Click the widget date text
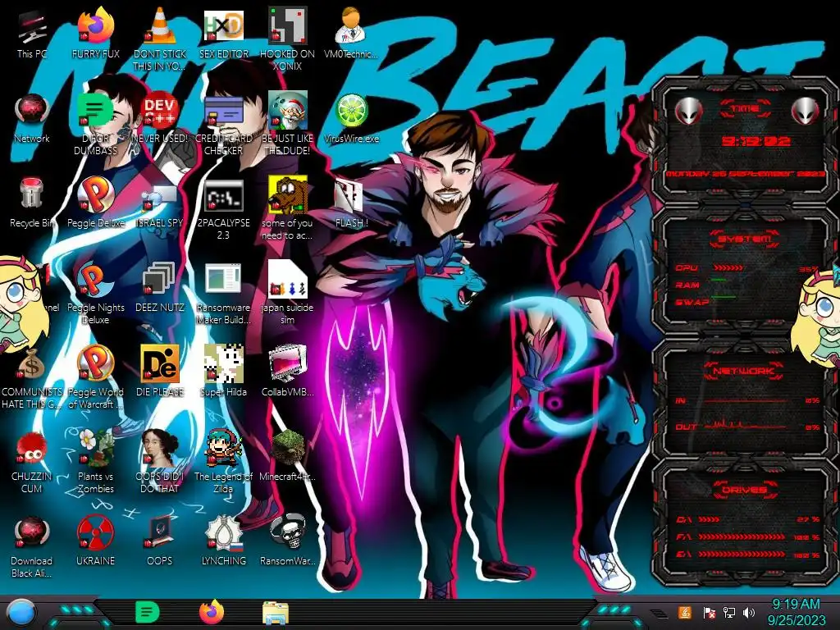The image size is (840, 630). (746, 174)
